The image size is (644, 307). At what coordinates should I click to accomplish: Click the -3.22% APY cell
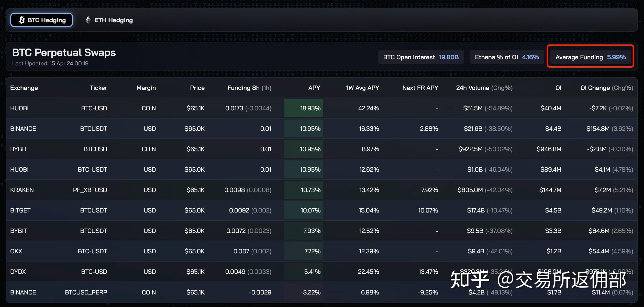point(304,292)
